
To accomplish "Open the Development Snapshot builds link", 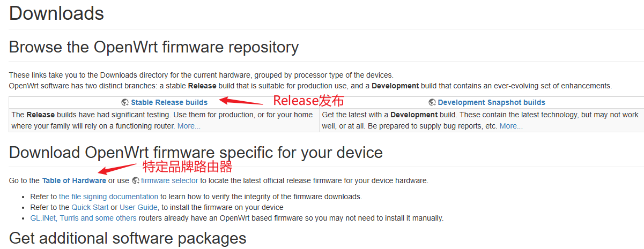I will pos(491,102).
